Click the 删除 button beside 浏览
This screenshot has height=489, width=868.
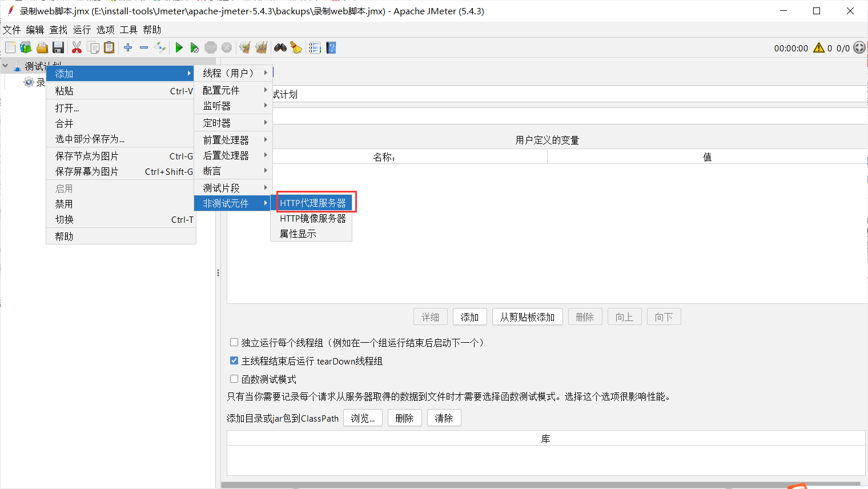[x=405, y=418]
